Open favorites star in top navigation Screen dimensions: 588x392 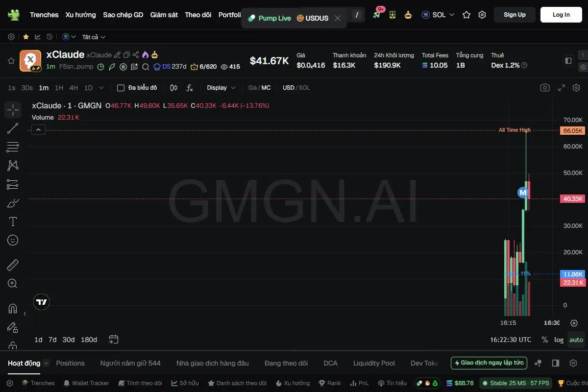[466, 15]
